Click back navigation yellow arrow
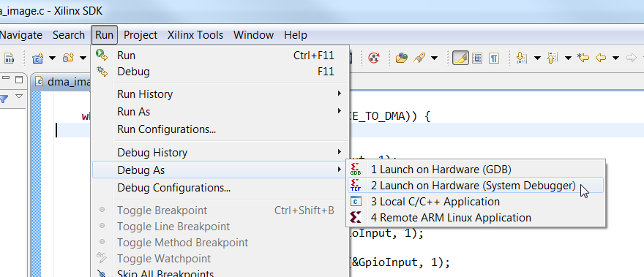The image size is (644, 277). pyautogui.click(x=601, y=58)
